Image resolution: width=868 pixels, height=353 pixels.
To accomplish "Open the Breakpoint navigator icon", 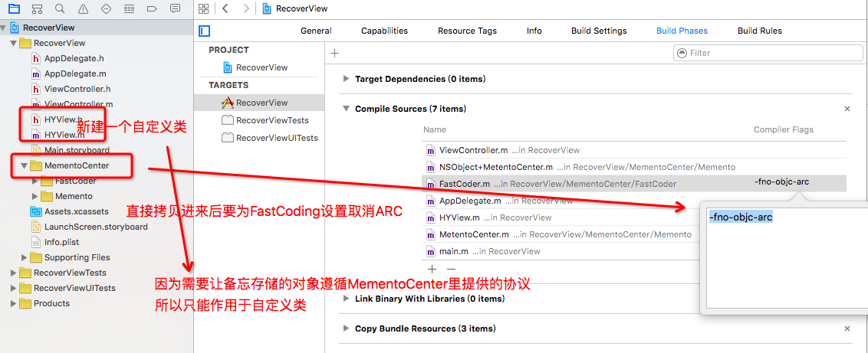I will coord(153,8).
